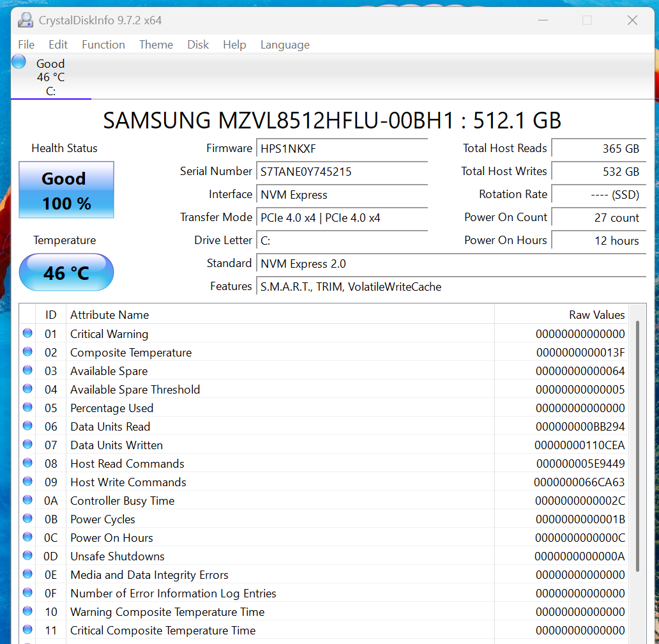Viewport: 659px width, 644px height.
Task: Click the status orb beside Critical Warning
Action: pyautogui.click(x=27, y=333)
